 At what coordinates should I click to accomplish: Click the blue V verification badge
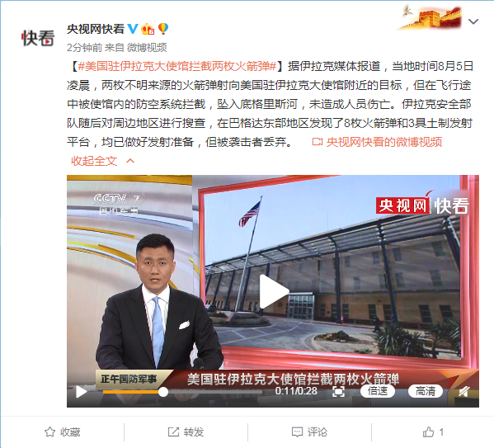pyautogui.click(x=132, y=29)
